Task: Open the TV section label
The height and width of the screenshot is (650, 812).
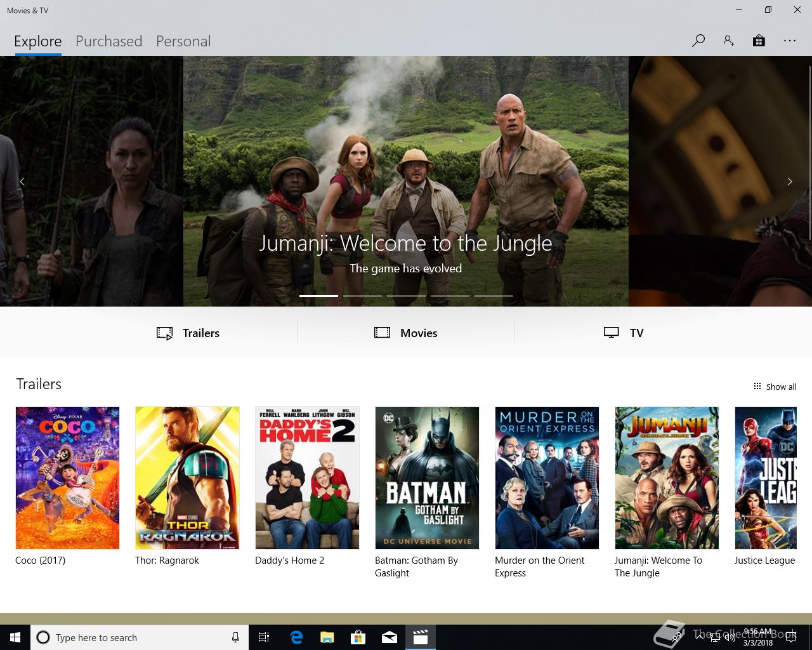Action: [x=637, y=333]
